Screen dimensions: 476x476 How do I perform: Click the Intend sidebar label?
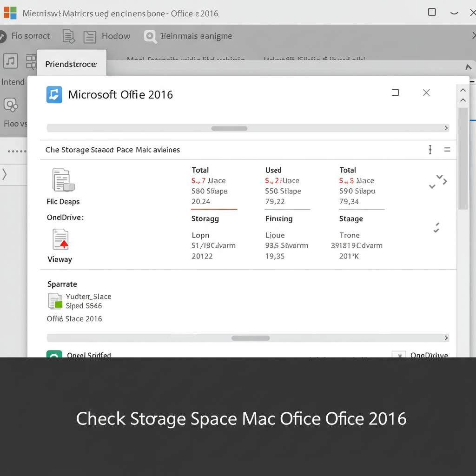tap(13, 82)
